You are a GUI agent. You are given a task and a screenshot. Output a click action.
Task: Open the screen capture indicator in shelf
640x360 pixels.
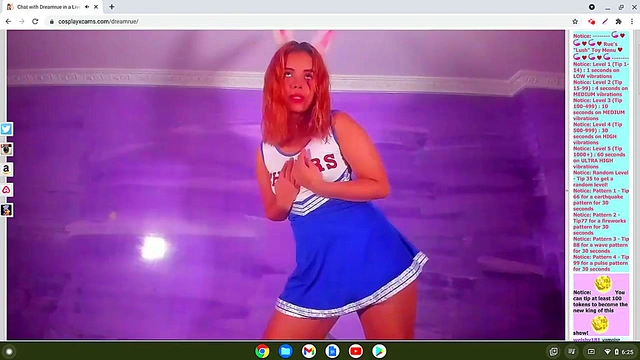coord(591,351)
